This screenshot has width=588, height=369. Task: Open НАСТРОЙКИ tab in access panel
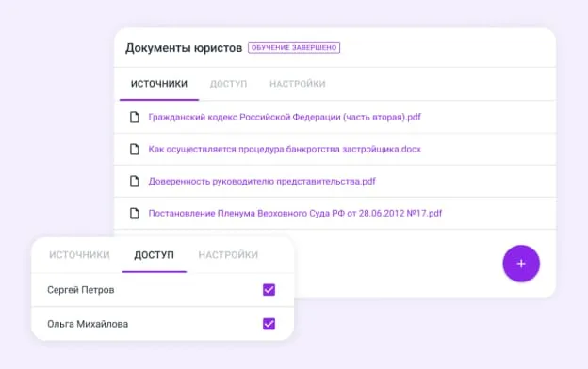click(228, 255)
